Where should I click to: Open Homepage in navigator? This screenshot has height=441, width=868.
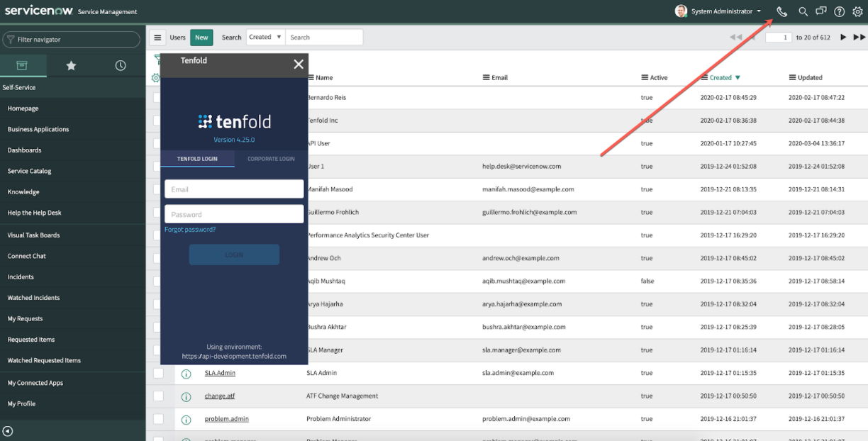point(23,108)
